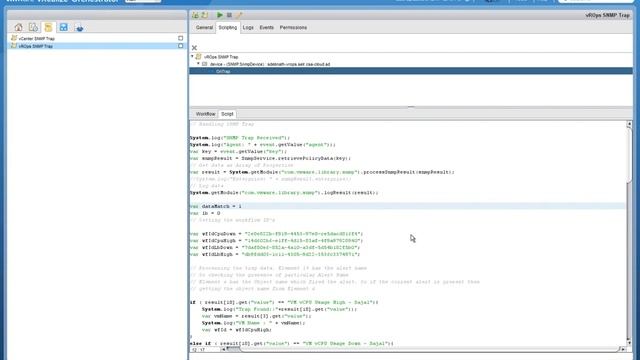This screenshot has height=360, width=640.
Task: Click the first policy toolbar icon
Action: pyautogui.click(x=195, y=15)
